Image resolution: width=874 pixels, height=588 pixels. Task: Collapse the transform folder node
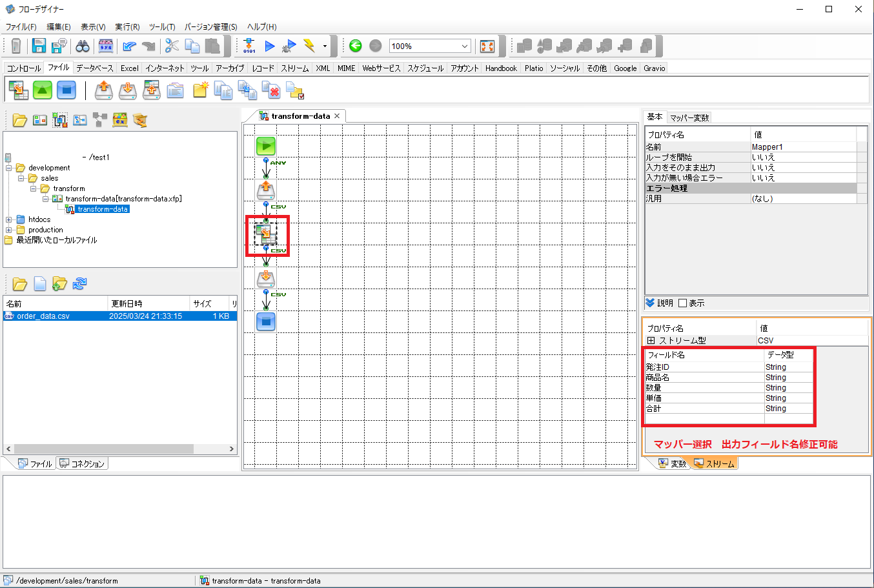click(x=34, y=188)
